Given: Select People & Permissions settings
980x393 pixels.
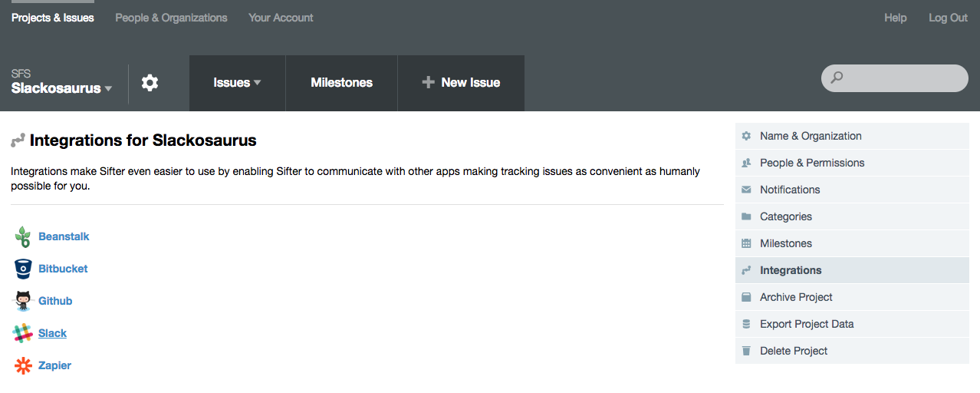Looking at the screenshot, I should click(x=852, y=163).
